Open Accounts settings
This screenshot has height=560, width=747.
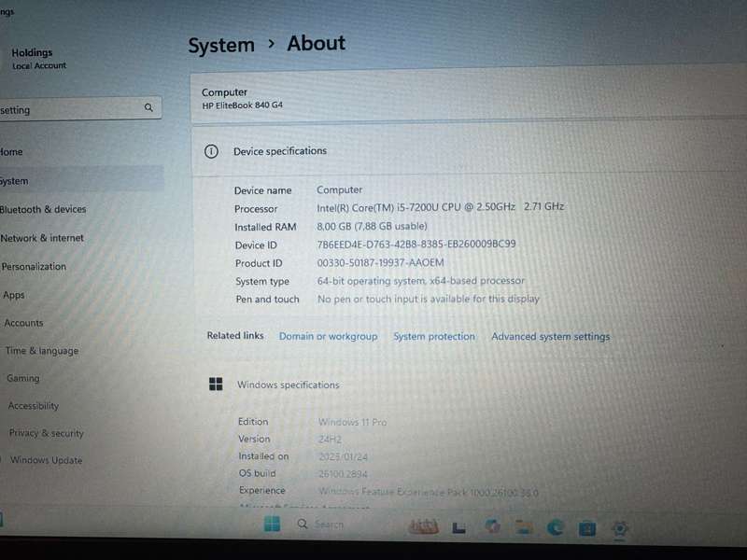[23, 323]
